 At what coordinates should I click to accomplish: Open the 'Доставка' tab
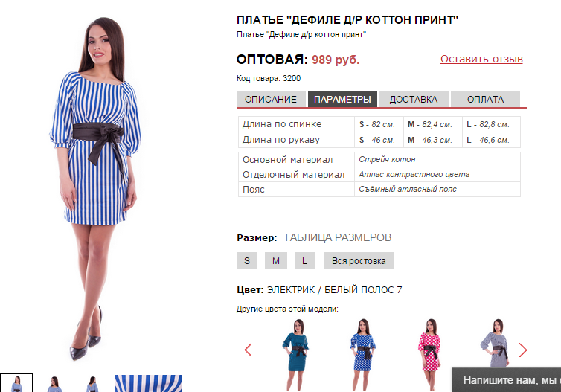coord(414,99)
